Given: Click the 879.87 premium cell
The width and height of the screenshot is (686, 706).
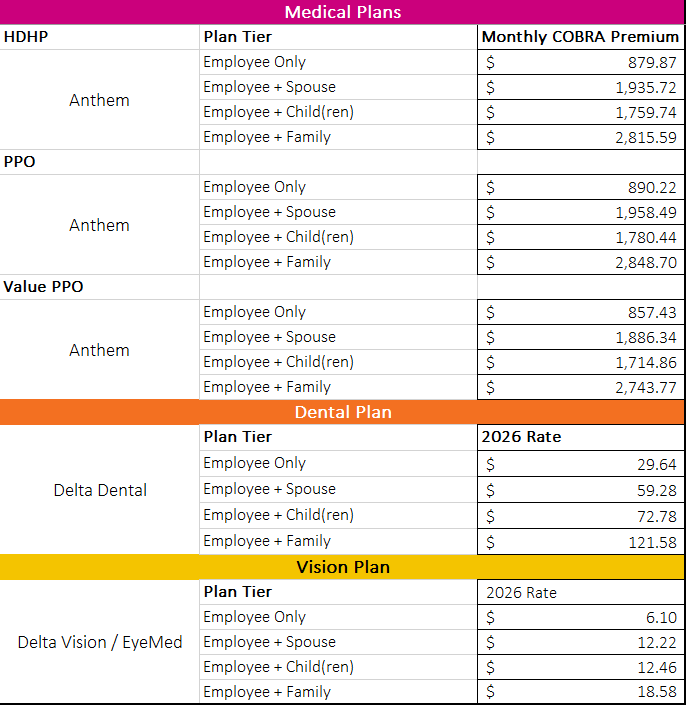Looking at the screenshot, I should (x=580, y=62).
